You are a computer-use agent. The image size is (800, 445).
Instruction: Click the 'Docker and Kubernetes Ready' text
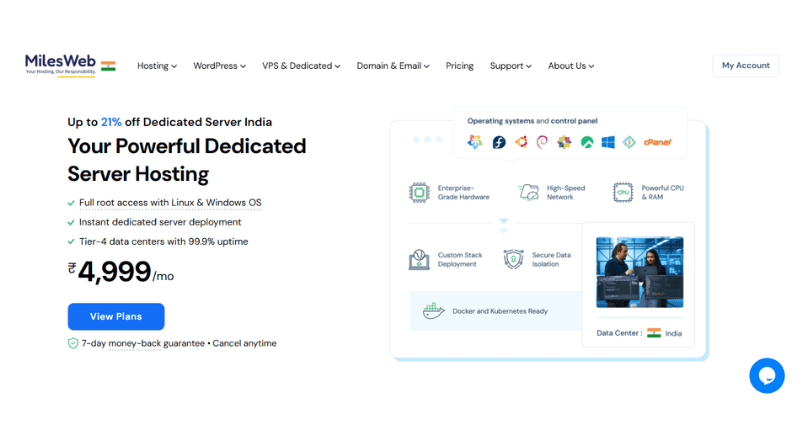[x=500, y=311]
